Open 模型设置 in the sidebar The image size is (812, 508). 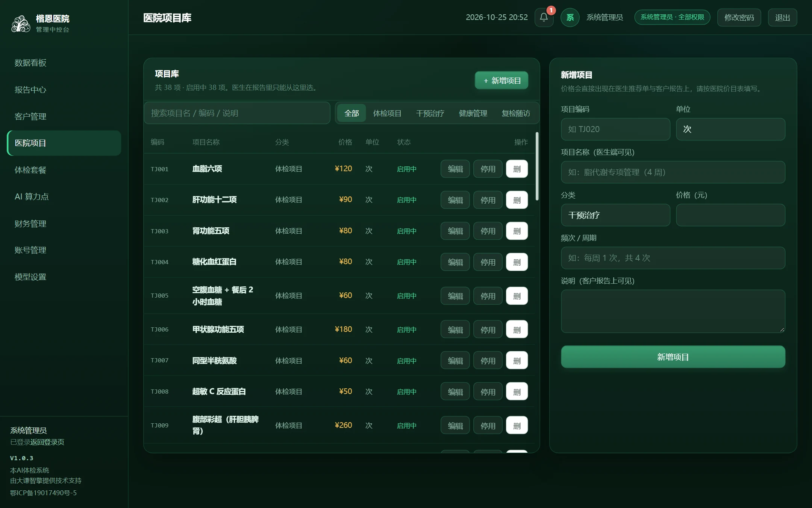(64, 277)
